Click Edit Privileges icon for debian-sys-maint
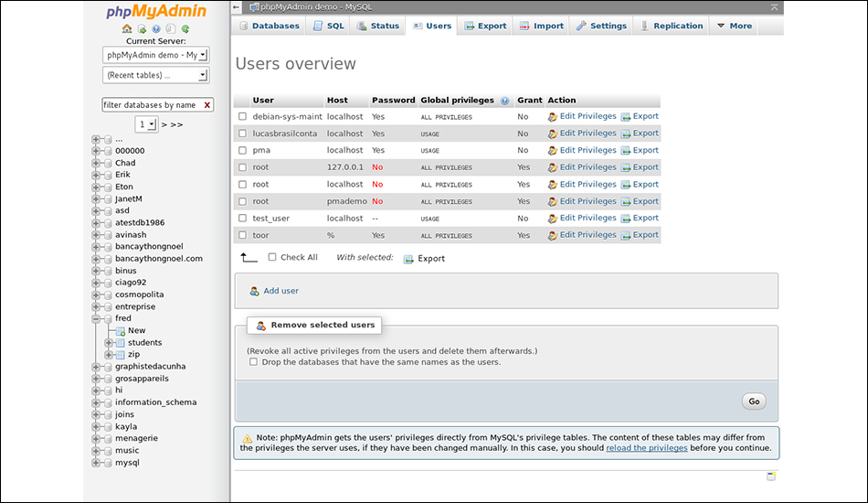This screenshot has width=868, height=503. pos(553,117)
